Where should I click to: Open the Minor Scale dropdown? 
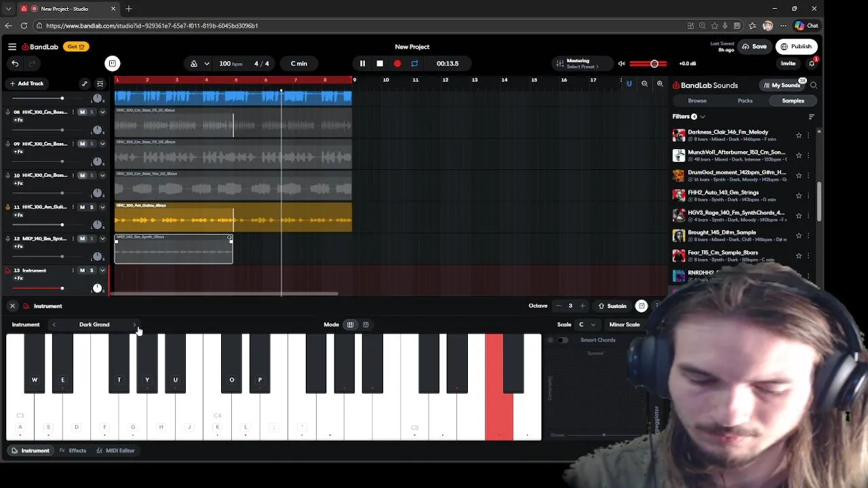tap(625, 325)
